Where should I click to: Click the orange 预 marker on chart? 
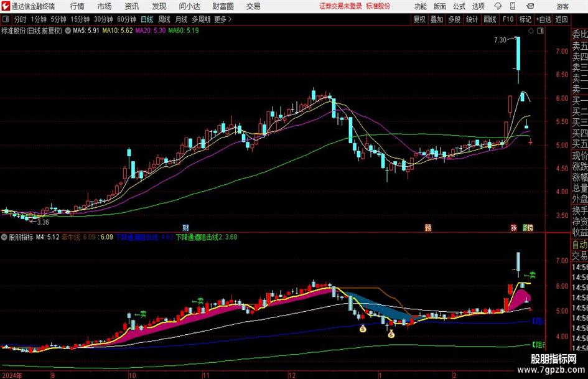(x=428, y=227)
